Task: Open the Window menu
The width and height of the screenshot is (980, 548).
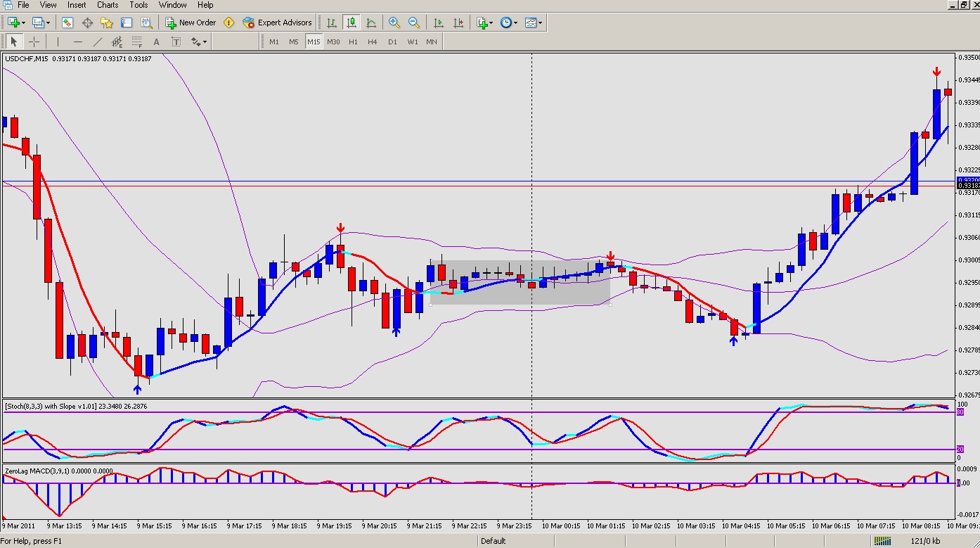Action: (172, 5)
